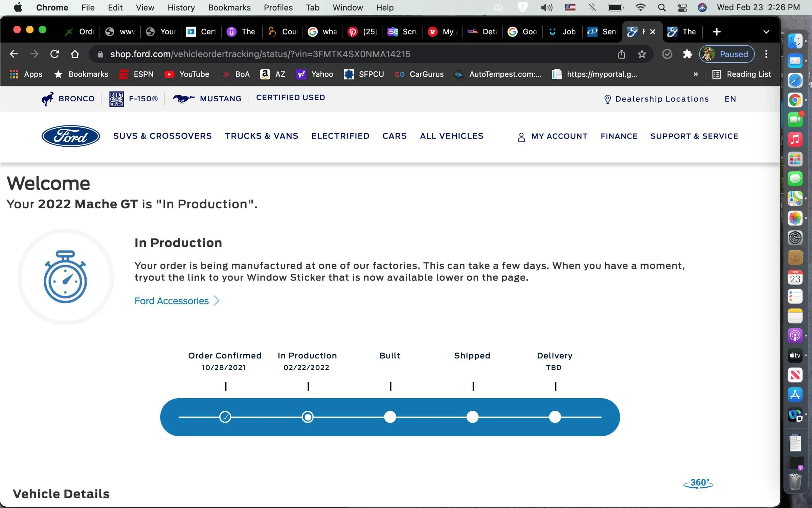Expand the tab search dropdown arrow
This screenshot has width=812, height=508.
coord(766,32)
